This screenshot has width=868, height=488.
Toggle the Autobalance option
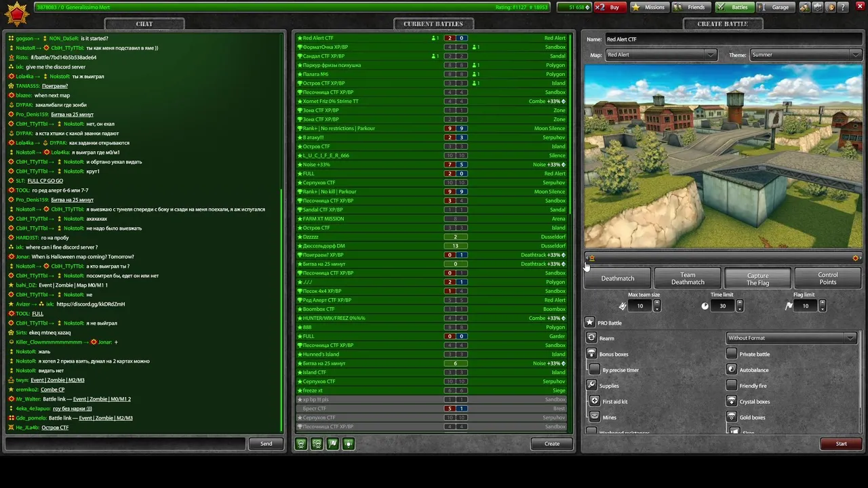(x=731, y=369)
